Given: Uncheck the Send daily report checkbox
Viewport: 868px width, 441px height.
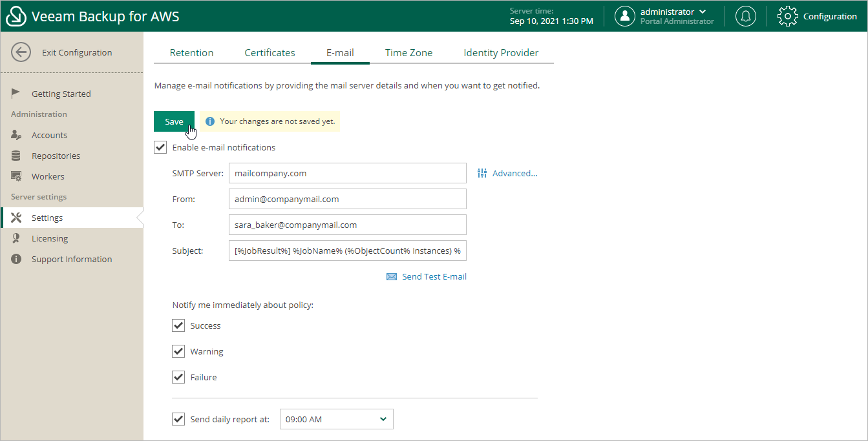Looking at the screenshot, I should (x=178, y=419).
